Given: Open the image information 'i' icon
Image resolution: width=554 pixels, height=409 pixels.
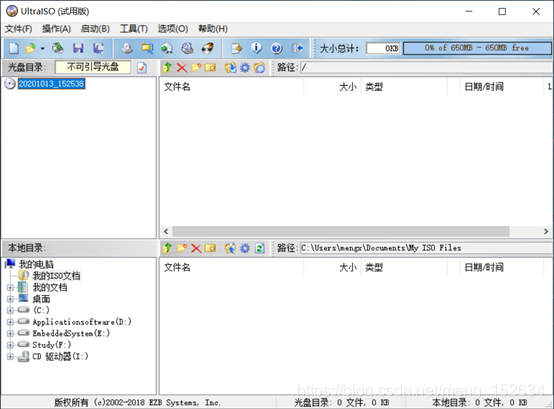Looking at the screenshot, I should click(257, 48).
